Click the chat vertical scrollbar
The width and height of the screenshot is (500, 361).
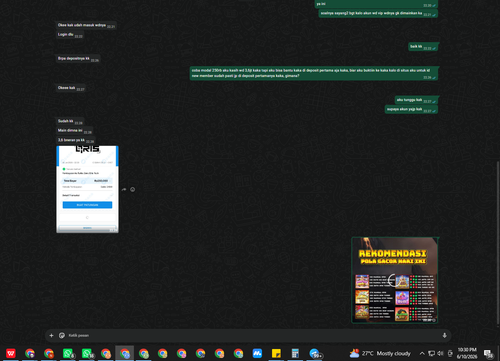[497, 242]
